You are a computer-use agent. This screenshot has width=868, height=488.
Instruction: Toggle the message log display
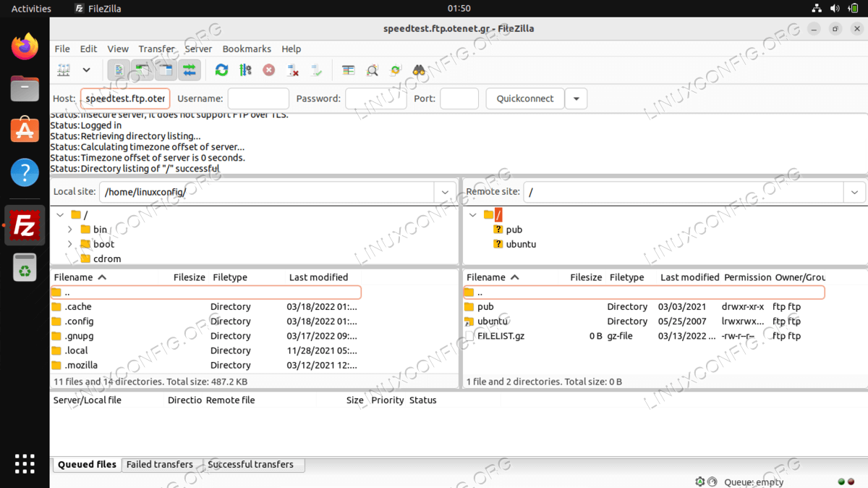(x=119, y=70)
